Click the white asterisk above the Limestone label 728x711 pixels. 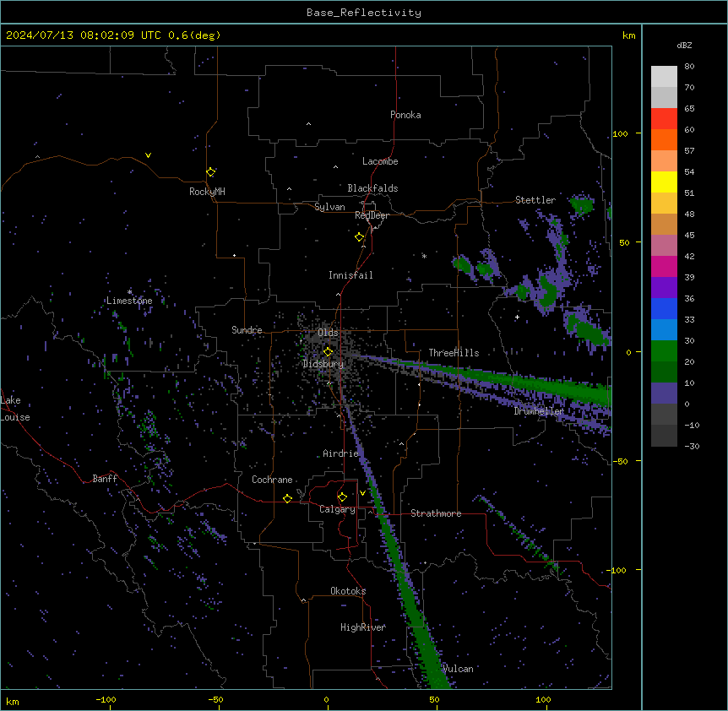[129, 292]
